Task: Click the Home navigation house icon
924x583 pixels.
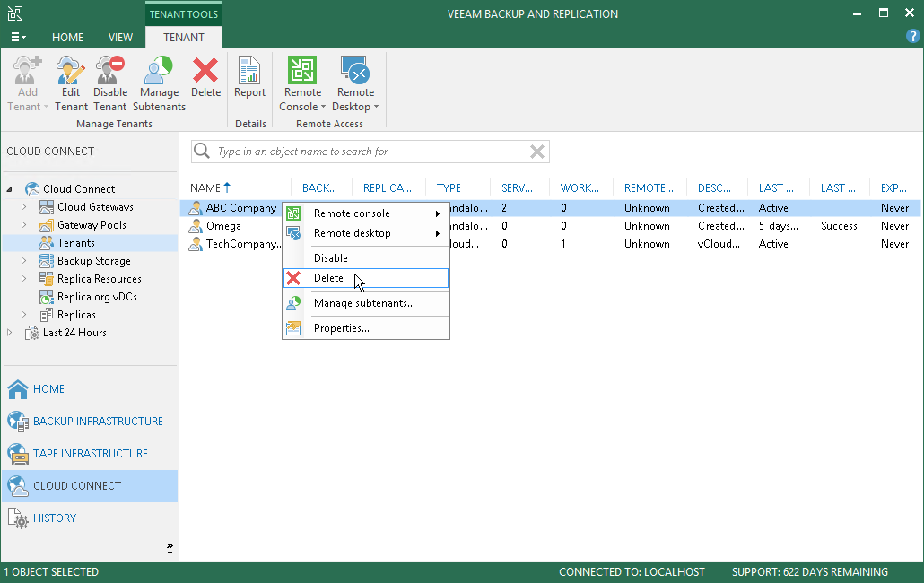Action: 18,388
